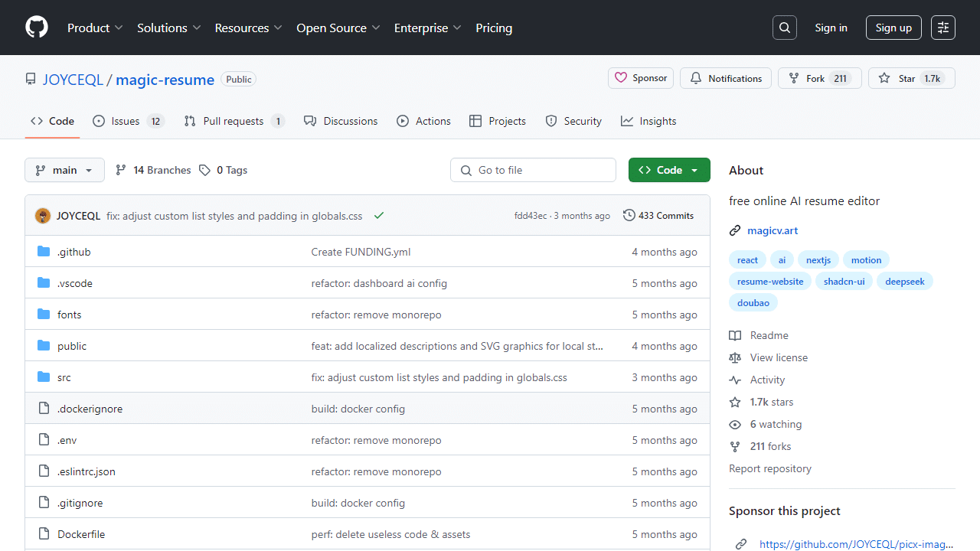Screen dimensions: 980x551
Task: Switch to the Issues tab
Action: click(x=128, y=121)
